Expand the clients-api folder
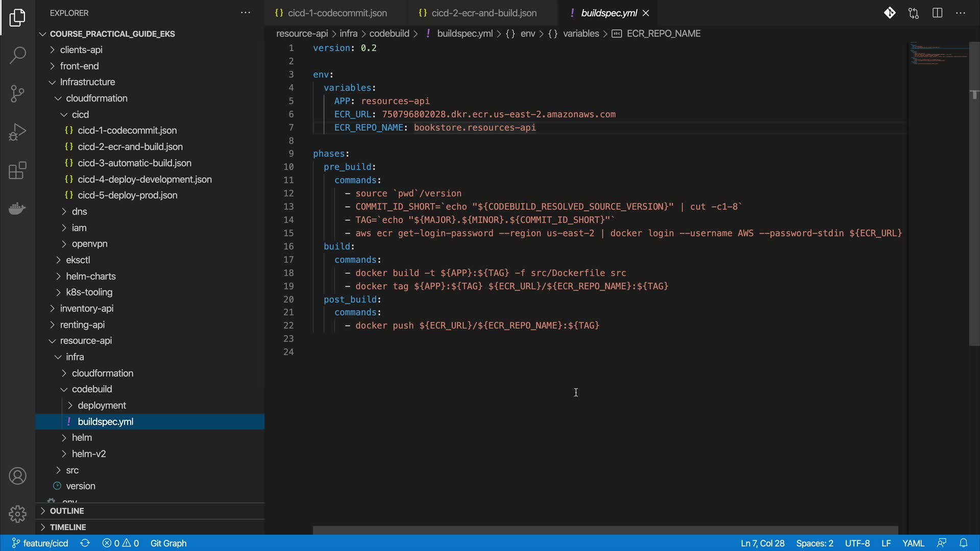This screenshot has width=980, height=551. point(81,49)
